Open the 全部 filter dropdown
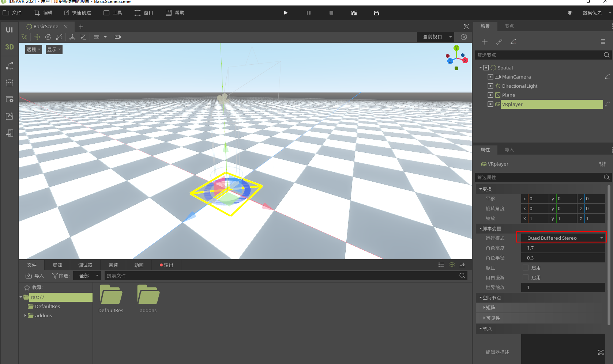This screenshot has height=364, width=613. tap(87, 276)
